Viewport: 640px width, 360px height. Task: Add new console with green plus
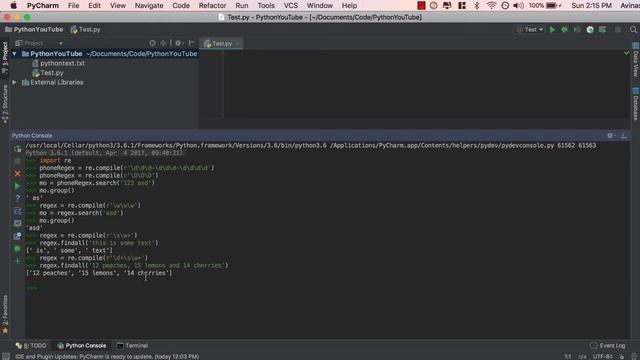[x=17, y=261]
